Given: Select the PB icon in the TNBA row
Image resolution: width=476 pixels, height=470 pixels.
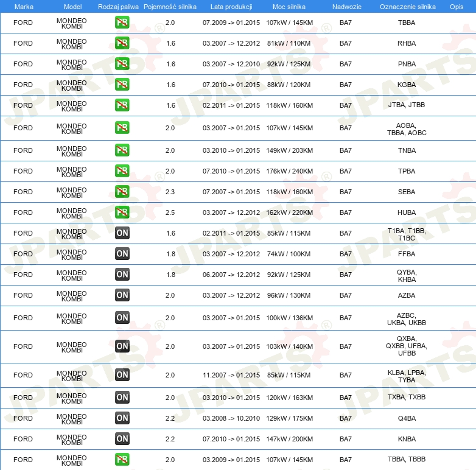Looking at the screenshot, I should [122, 150].
